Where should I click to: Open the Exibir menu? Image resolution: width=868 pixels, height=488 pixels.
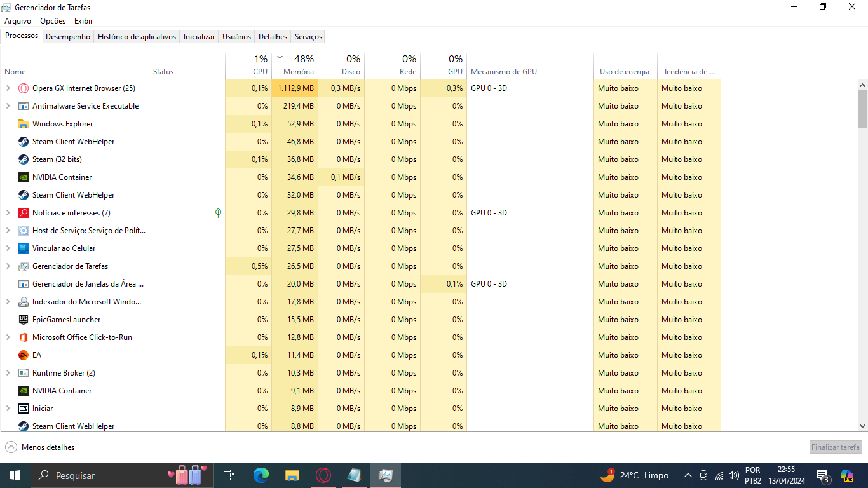(x=83, y=21)
